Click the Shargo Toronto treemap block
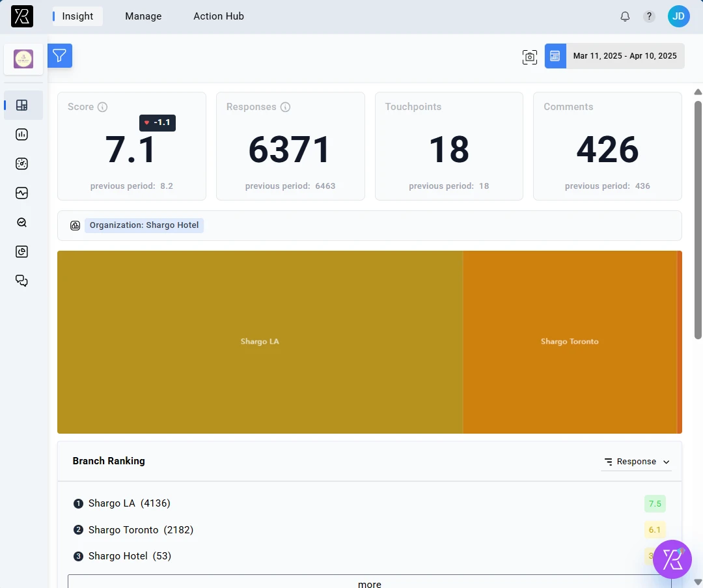This screenshot has height=588, width=703. coord(570,341)
